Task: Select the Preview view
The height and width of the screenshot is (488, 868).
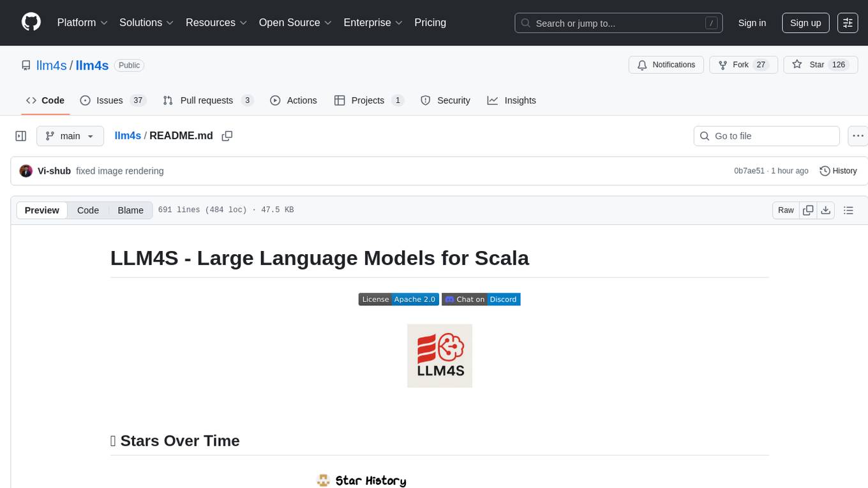Action: (x=42, y=210)
